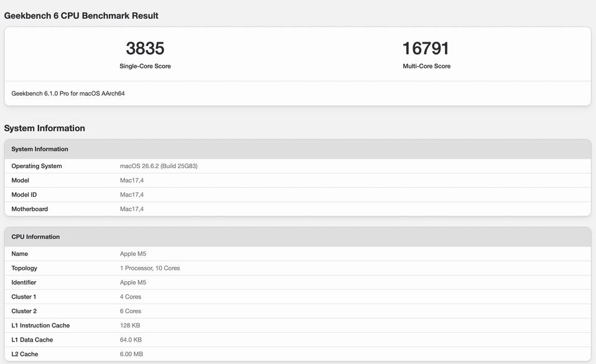
Task: Click the Cluster 2 row label
Action: point(24,311)
